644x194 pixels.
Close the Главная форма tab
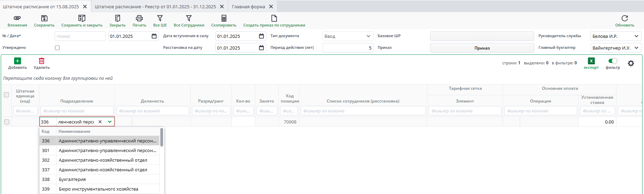point(271,7)
